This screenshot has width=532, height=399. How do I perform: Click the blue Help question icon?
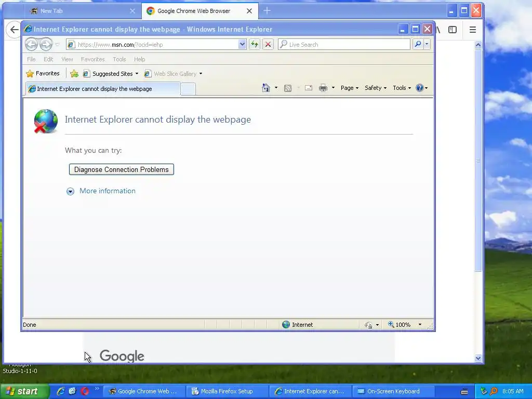tap(420, 88)
